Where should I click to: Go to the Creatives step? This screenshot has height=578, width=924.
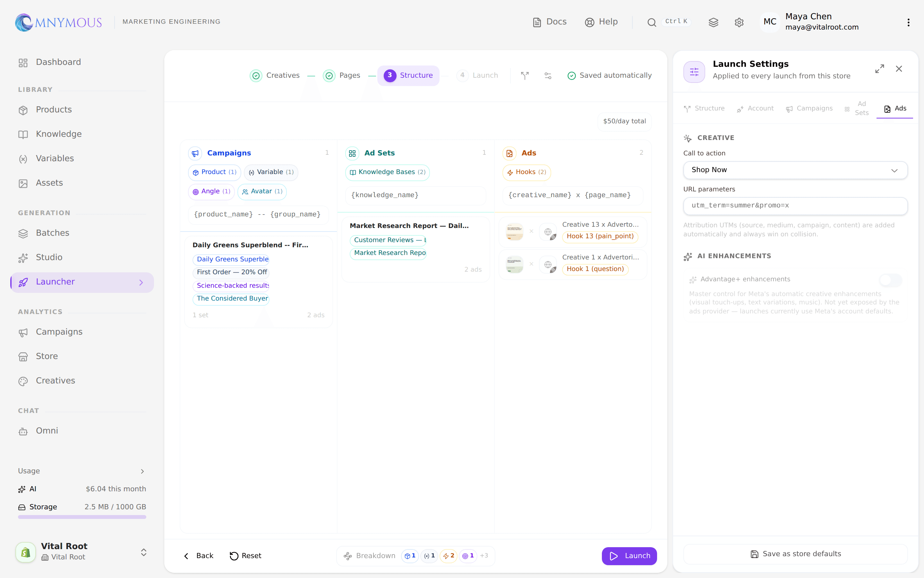click(x=275, y=76)
